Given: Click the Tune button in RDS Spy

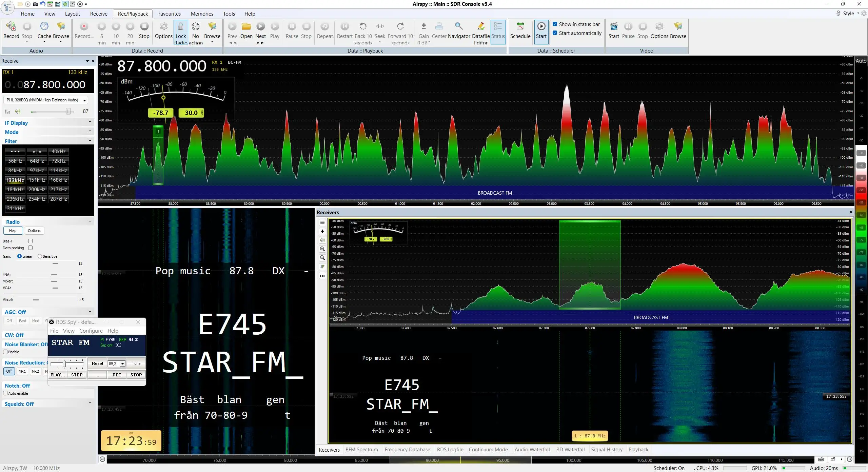Looking at the screenshot, I should click(136, 363).
